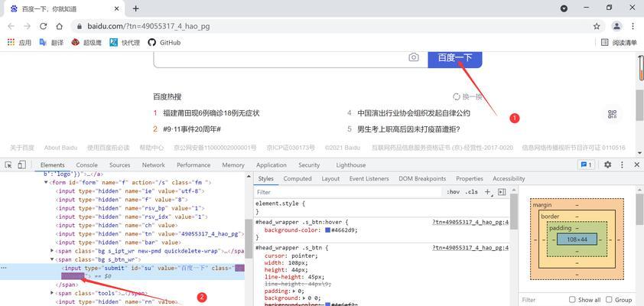This screenshot has height=306, width=644.
Task: Refresh hot searches with 换一换
Action: 467,97
